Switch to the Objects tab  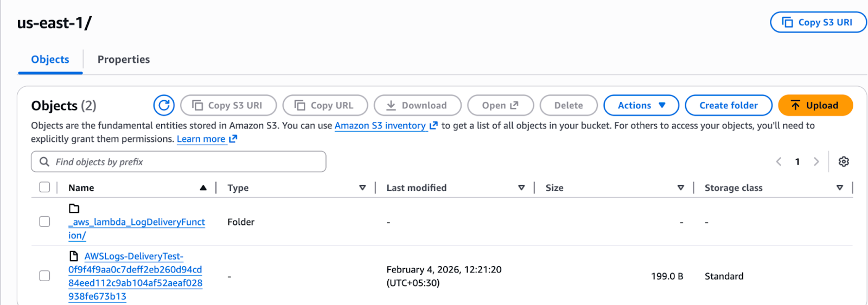click(x=50, y=60)
